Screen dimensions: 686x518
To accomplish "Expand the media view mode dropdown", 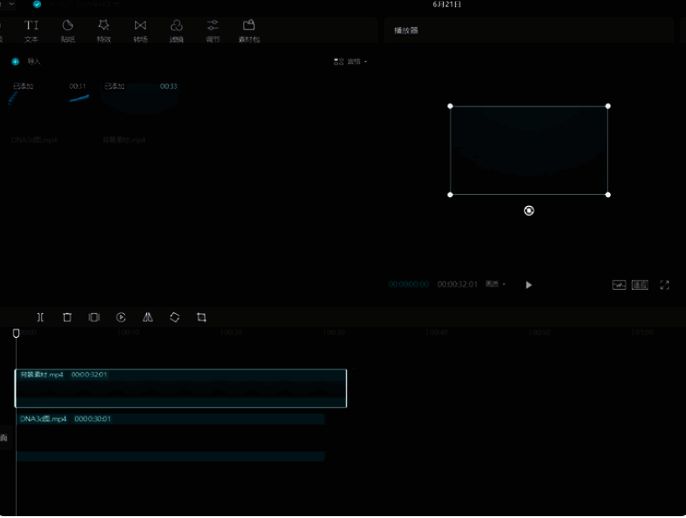I will (x=351, y=62).
